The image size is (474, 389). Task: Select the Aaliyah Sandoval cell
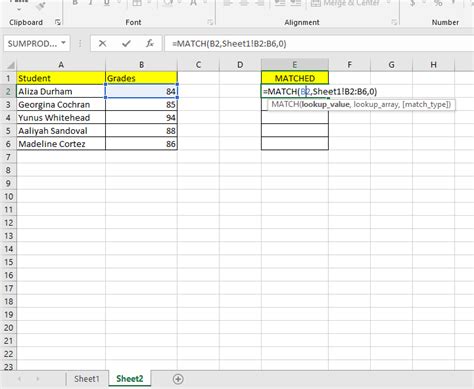(61, 131)
